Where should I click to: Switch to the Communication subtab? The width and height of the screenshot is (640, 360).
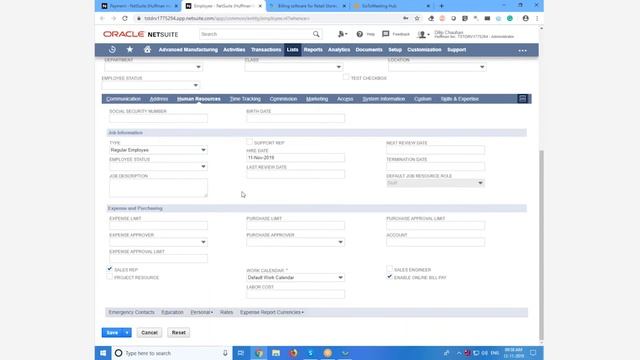click(x=123, y=99)
